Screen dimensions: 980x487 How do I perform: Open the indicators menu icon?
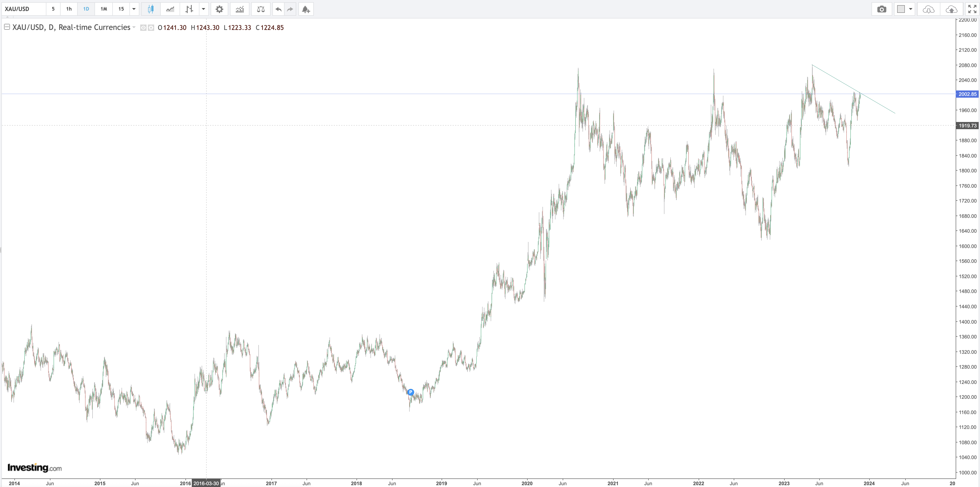click(240, 9)
